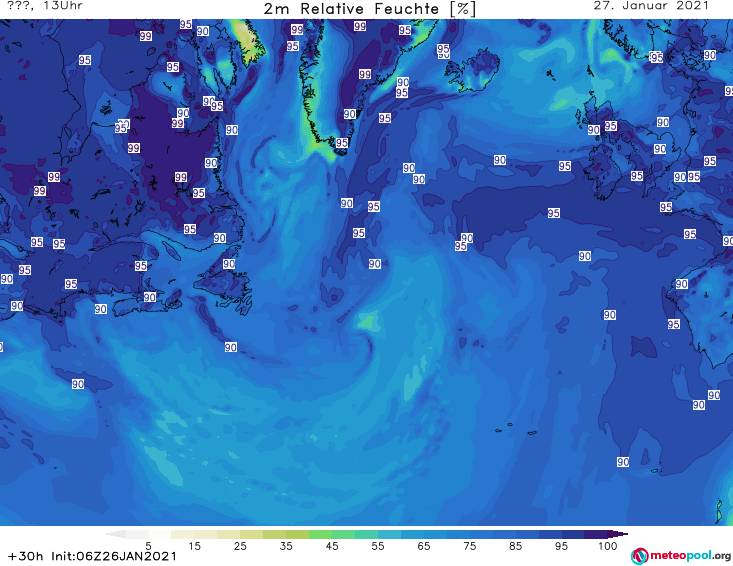Click the "Init:06Z26JAN2021" initialization label
Screen dimensions: 733x566
pyautogui.click(x=114, y=556)
